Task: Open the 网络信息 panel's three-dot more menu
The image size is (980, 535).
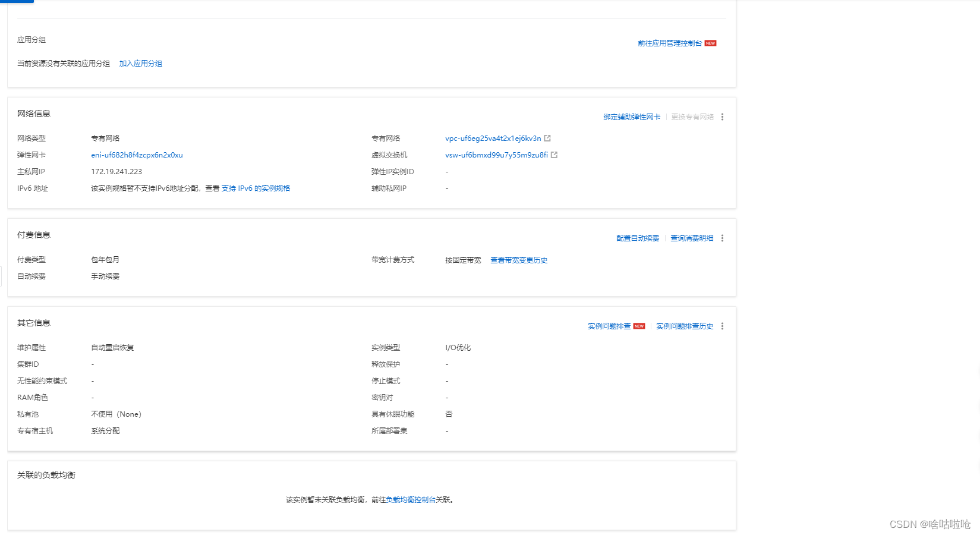Action: click(722, 117)
